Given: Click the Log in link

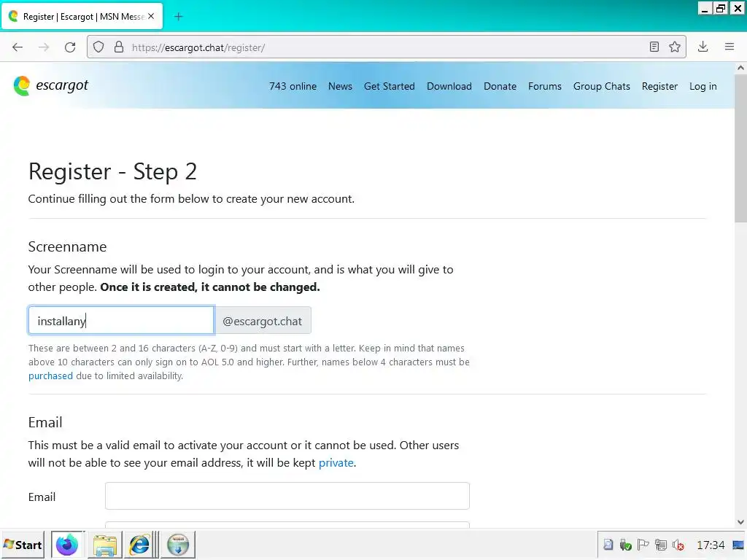Looking at the screenshot, I should coord(703,86).
